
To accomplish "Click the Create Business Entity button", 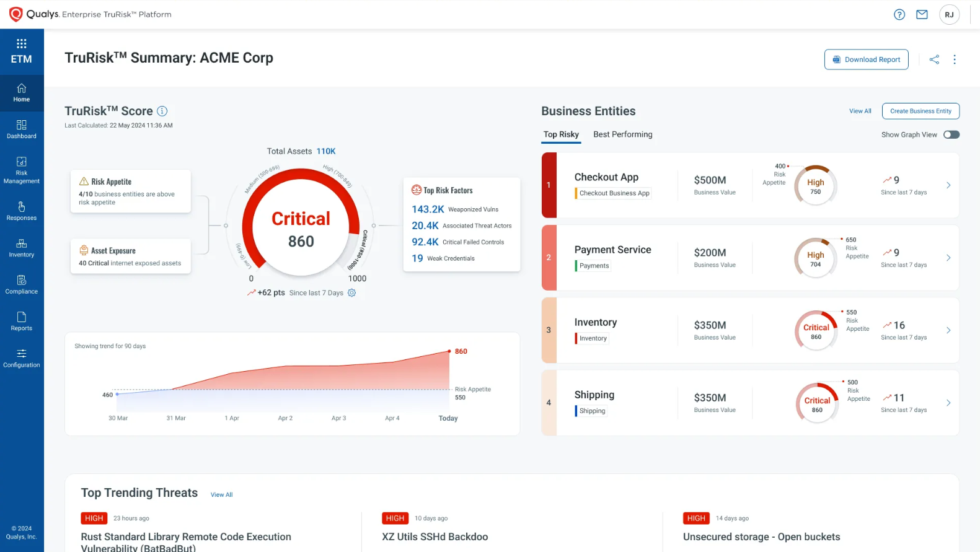I will click(920, 112).
